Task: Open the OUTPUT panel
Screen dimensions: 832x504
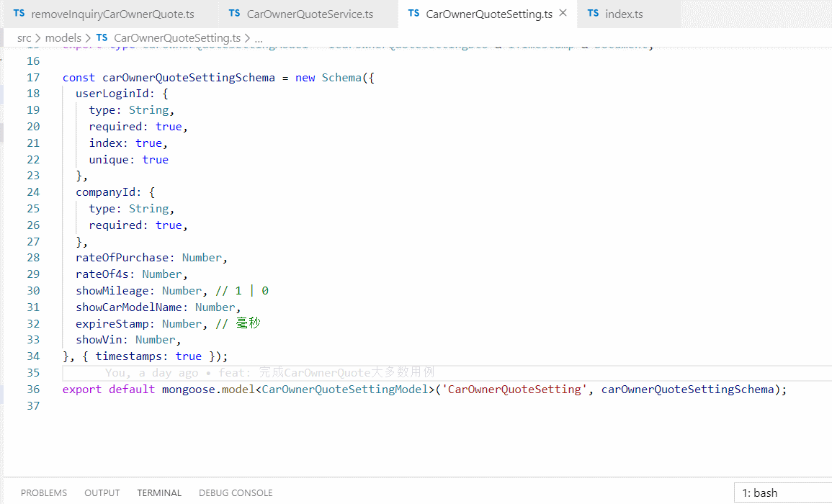Action: click(102, 492)
